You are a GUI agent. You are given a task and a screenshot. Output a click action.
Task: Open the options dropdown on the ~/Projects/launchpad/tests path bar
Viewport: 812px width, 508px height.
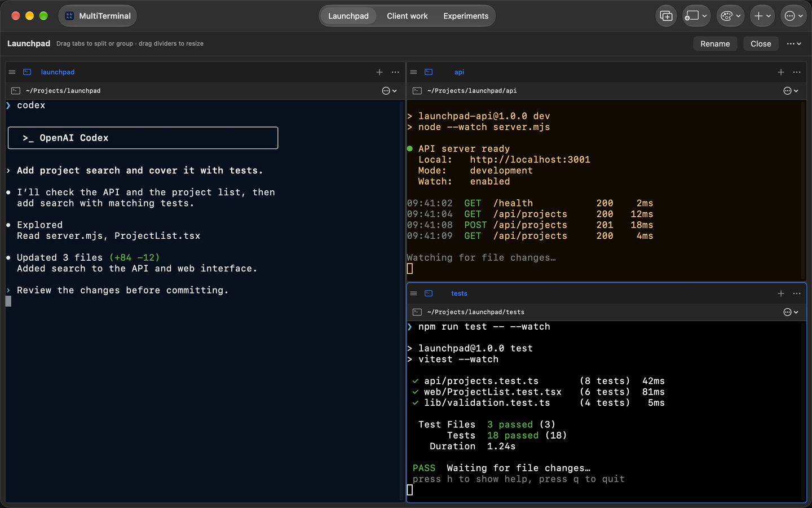(x=791, y=312)
